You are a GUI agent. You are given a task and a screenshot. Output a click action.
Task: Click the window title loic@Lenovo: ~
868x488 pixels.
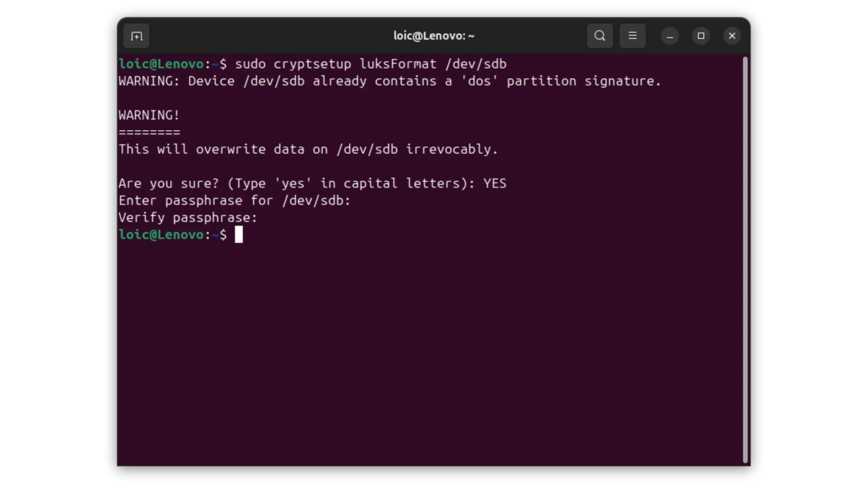click(x=434, y=36)
